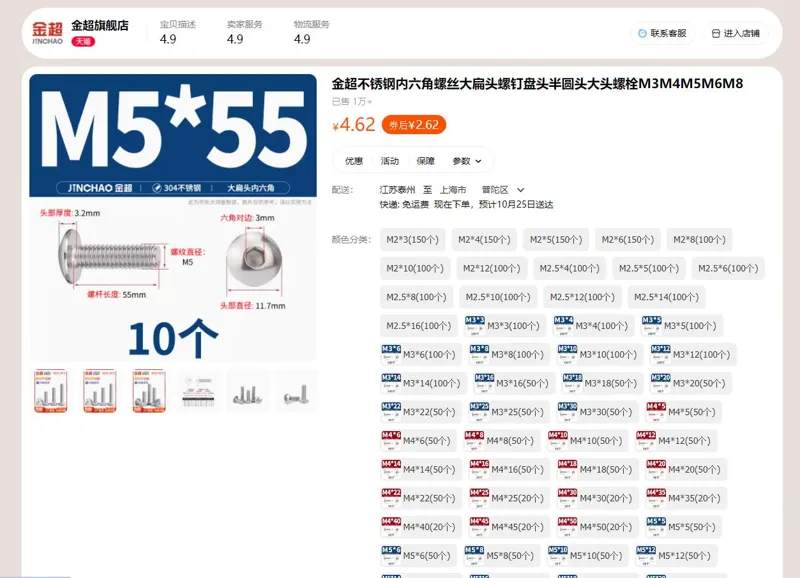Click the M3*8 swatch image
The height and width of the screenshot is (578, 800).
[x=480, y=355]
